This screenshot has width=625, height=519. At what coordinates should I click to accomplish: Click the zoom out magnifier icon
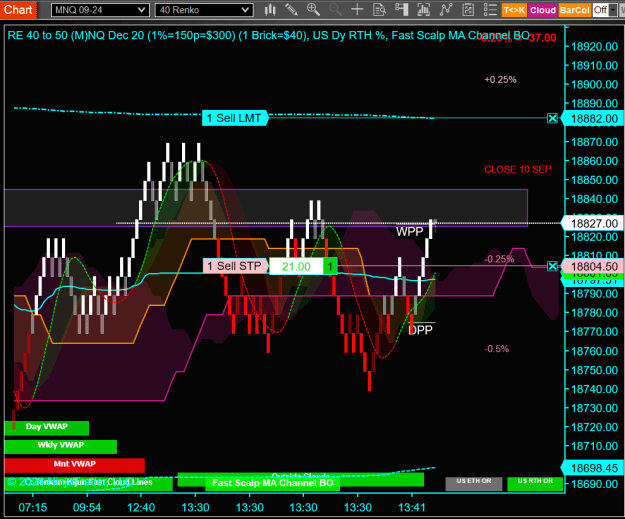[x=335, y=10]
